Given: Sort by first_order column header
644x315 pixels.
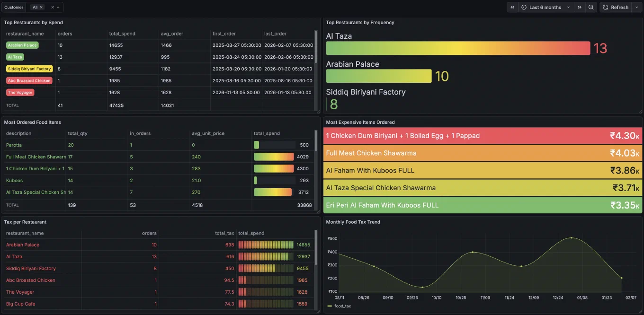Looking at the screenshot, I should [x=224, y=34].
